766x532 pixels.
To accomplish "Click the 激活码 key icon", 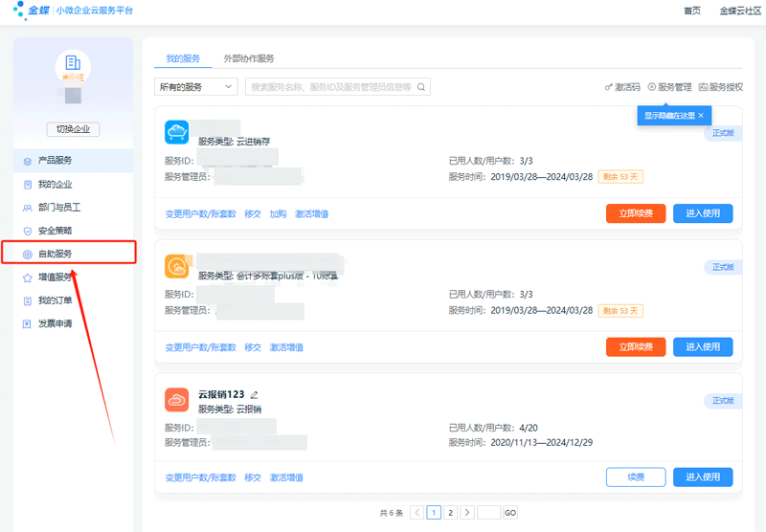I will click(x=608, y=87).
